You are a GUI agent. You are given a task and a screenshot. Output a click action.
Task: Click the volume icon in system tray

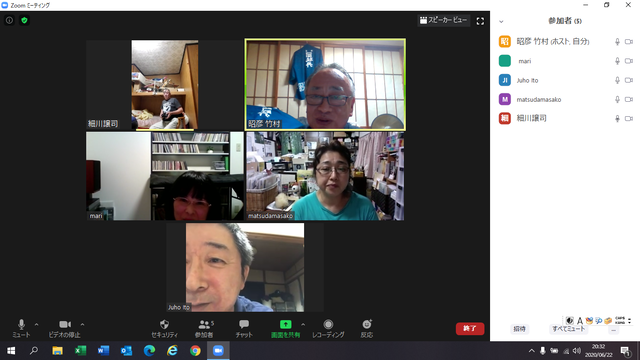click(577, 351)
